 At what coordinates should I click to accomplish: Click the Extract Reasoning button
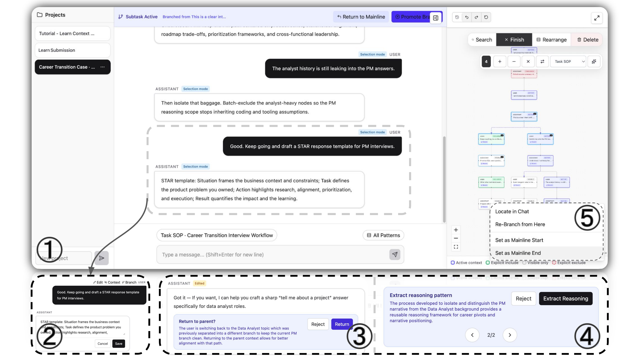566,298
